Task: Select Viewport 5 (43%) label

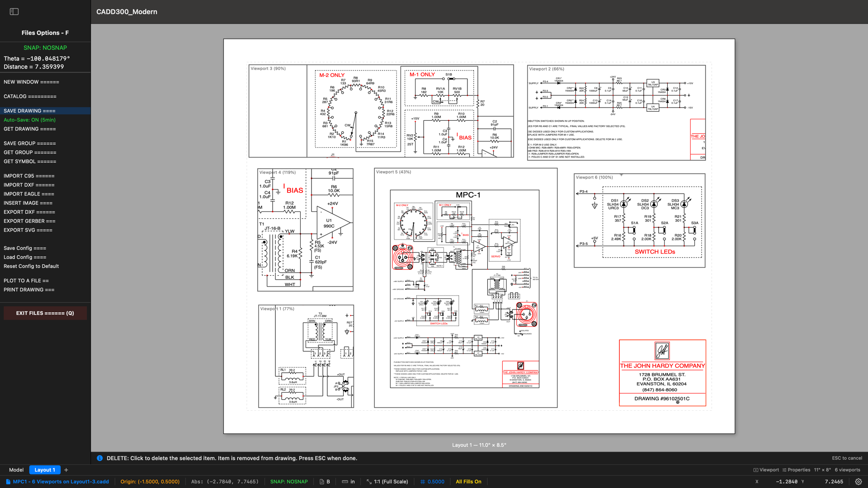Action: coord(393,172)
